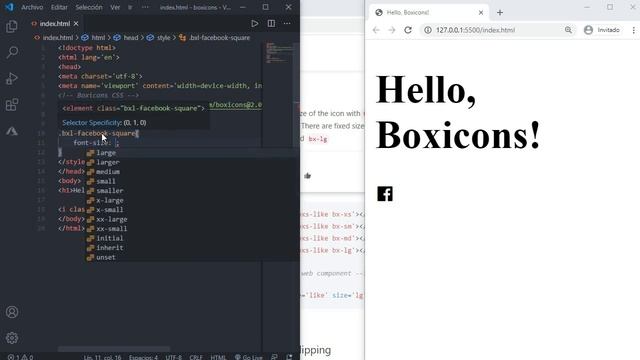This screenshot has height=360, width=640.
Task: Go forward in the Chrome window
Action: coord(392,30)
